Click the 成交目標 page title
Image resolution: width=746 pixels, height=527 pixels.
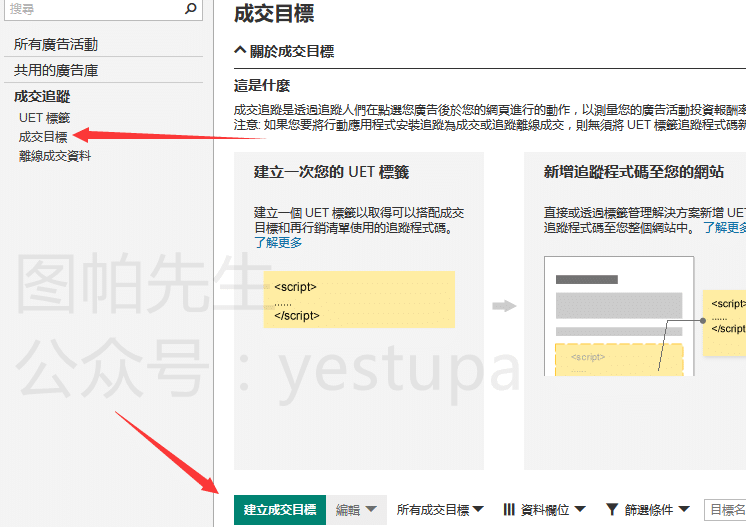pyautogui.click(x=274, y=13)
